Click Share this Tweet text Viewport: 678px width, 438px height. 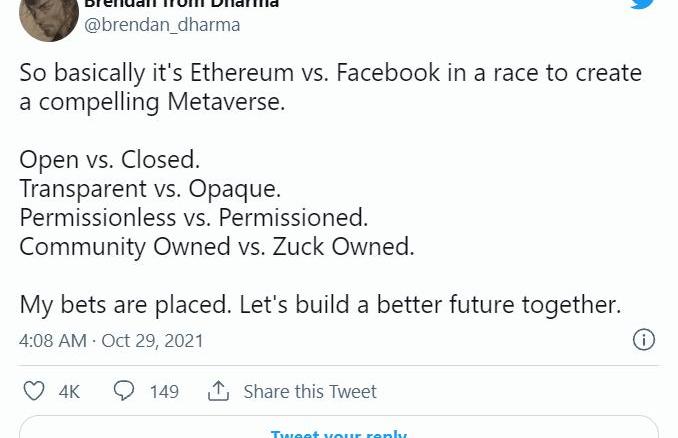tap(310, 392)
